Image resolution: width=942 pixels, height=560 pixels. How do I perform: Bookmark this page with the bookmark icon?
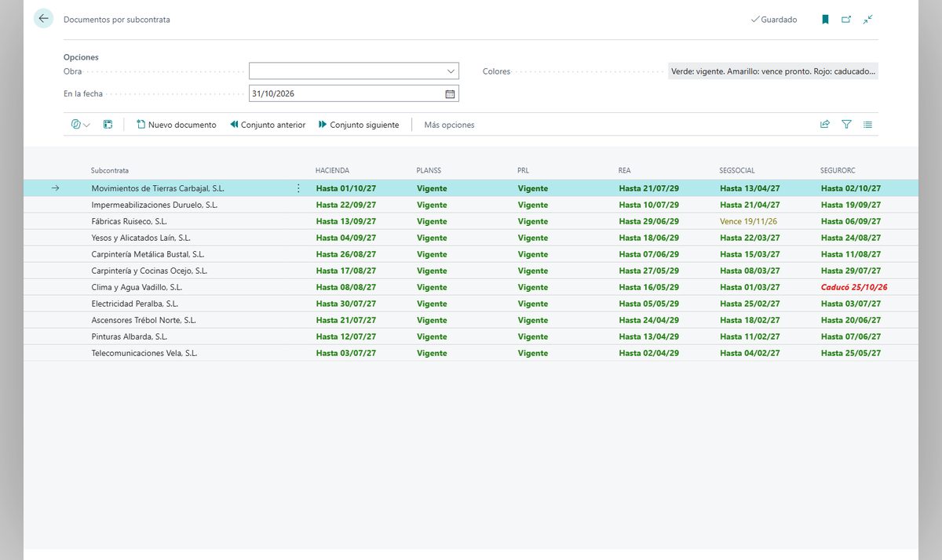click(825, 20)
